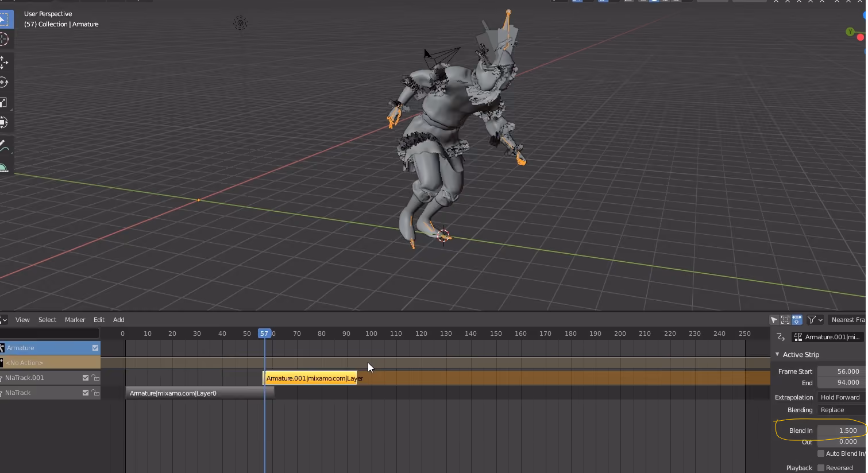Select the Armature channel row
868x473 pixels.
pos(50,348)
